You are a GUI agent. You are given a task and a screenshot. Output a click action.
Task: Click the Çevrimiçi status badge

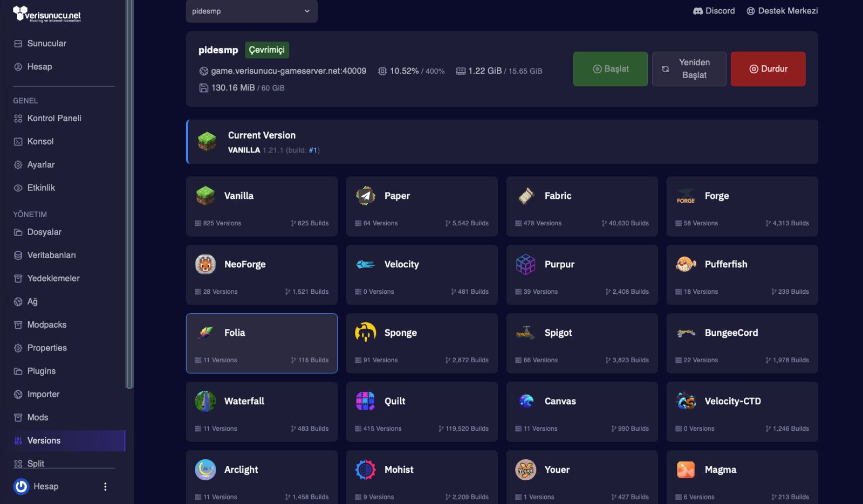point(267,50)
